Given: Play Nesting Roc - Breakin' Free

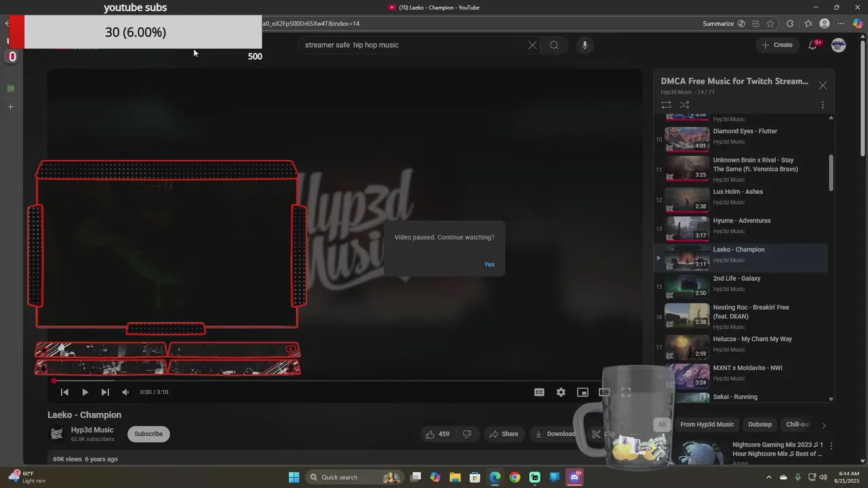Looking at the screenshot, I should tap(741, 316).
